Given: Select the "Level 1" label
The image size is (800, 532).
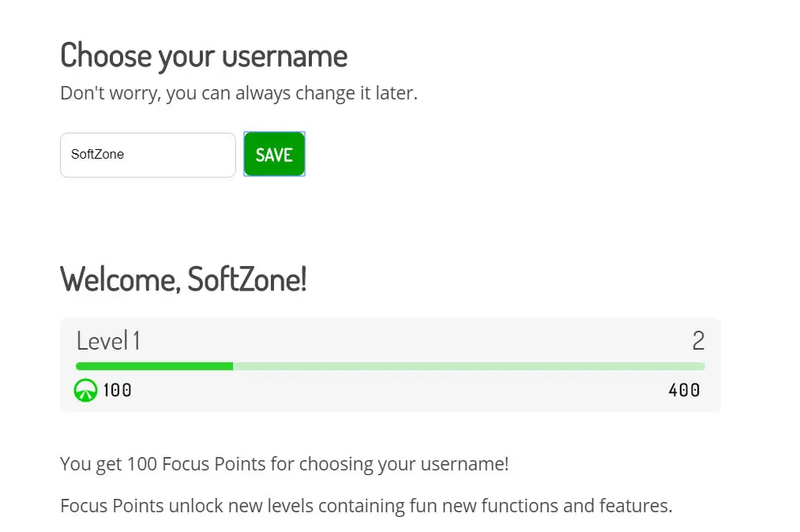Looking at the screenshot, I should (108, 341).
